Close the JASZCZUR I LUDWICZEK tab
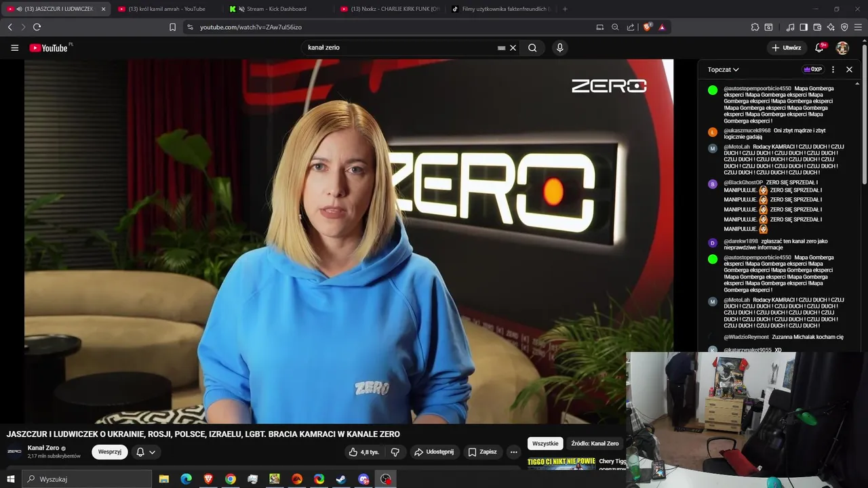Viewport: 868px width, 488px height. (x=103, y=9)
